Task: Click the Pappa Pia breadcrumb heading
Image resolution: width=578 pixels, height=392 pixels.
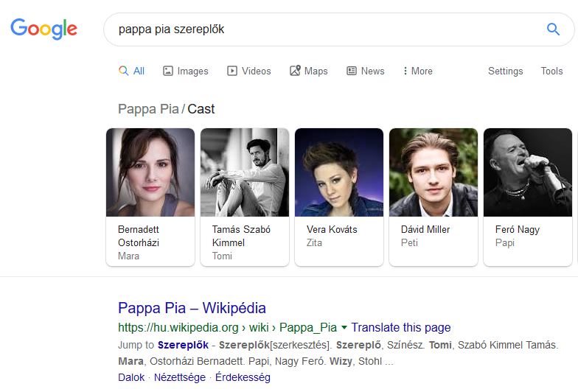Action: 148,109
